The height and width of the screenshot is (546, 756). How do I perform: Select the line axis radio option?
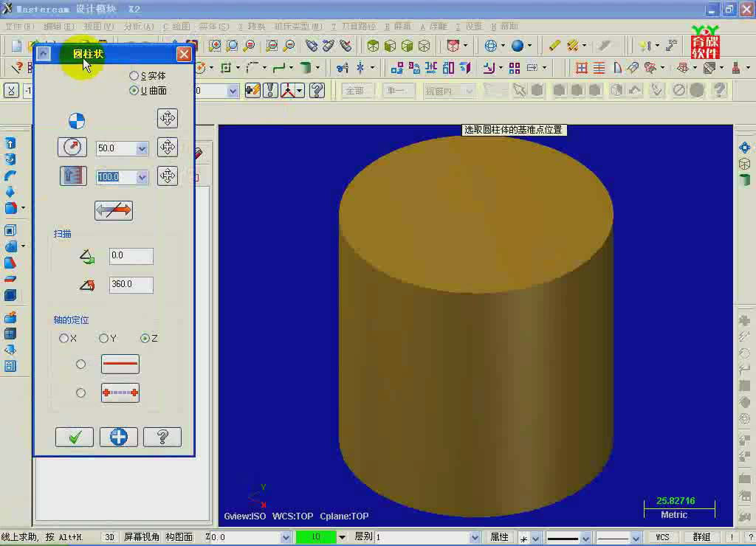(80, 364)
